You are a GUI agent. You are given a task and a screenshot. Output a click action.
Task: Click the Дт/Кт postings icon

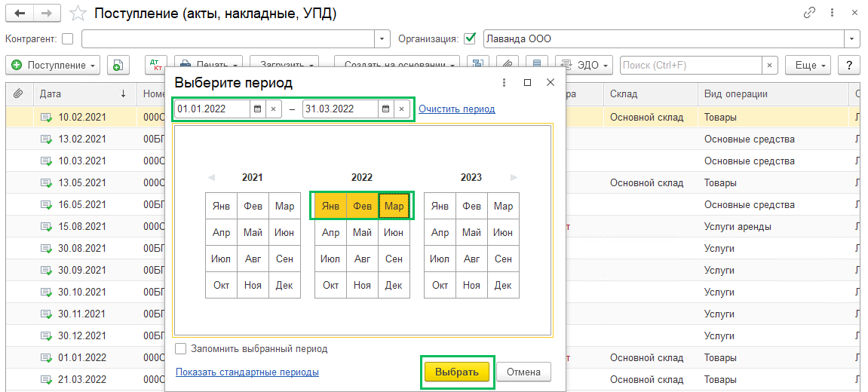coord(155,66)
